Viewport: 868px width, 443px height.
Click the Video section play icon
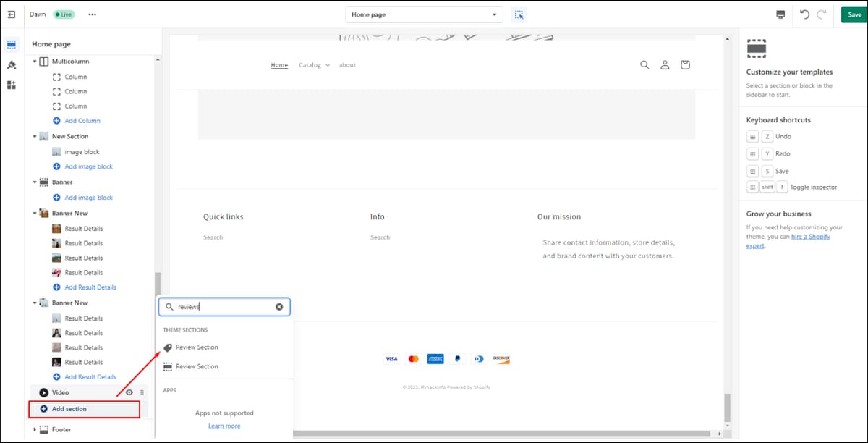44,392
